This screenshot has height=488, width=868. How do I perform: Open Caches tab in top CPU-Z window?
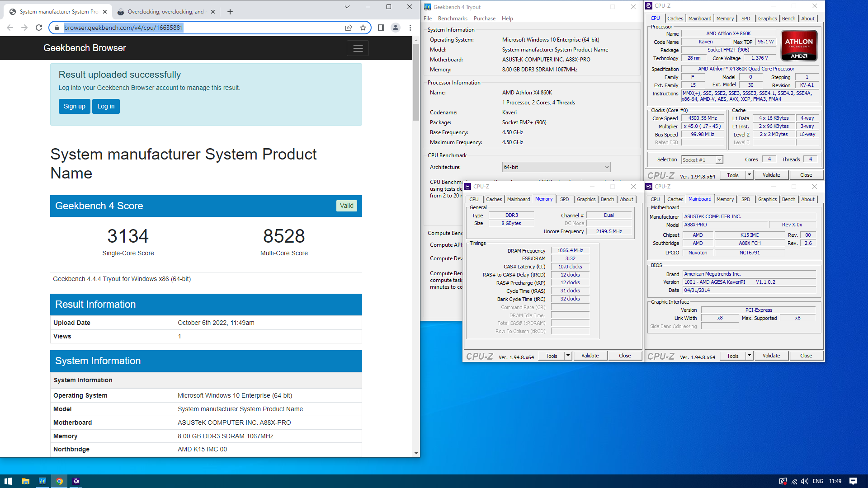coord(675,19)
